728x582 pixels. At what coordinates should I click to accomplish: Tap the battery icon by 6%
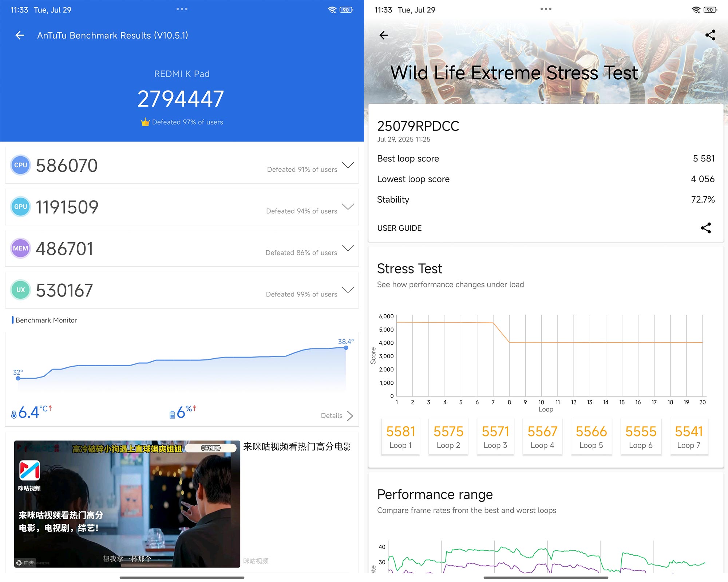pyautogui.click(x=172, y=415)
